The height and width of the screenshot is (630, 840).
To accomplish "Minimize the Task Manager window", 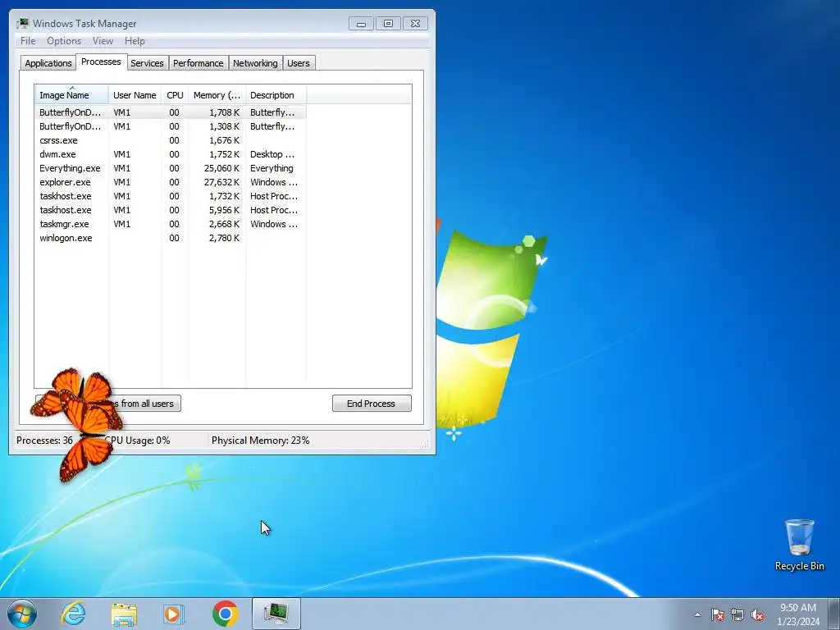I will [361, 24].
